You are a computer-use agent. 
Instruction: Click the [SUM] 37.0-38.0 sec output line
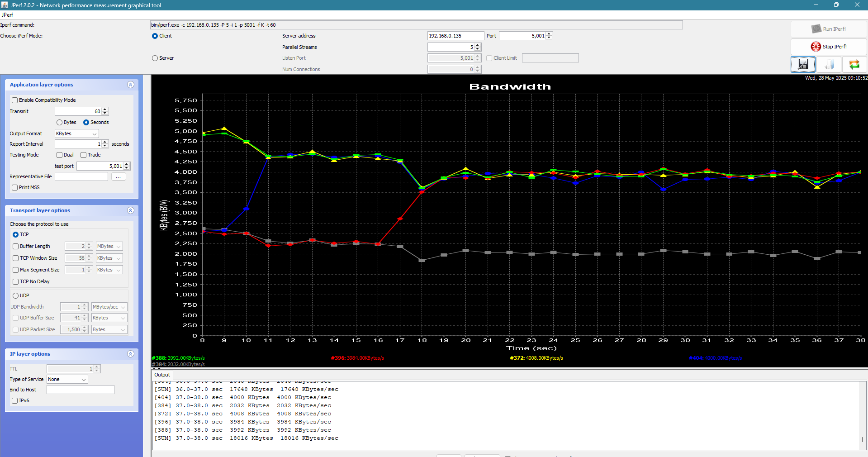pyautogui.click(x=247, y=438)
